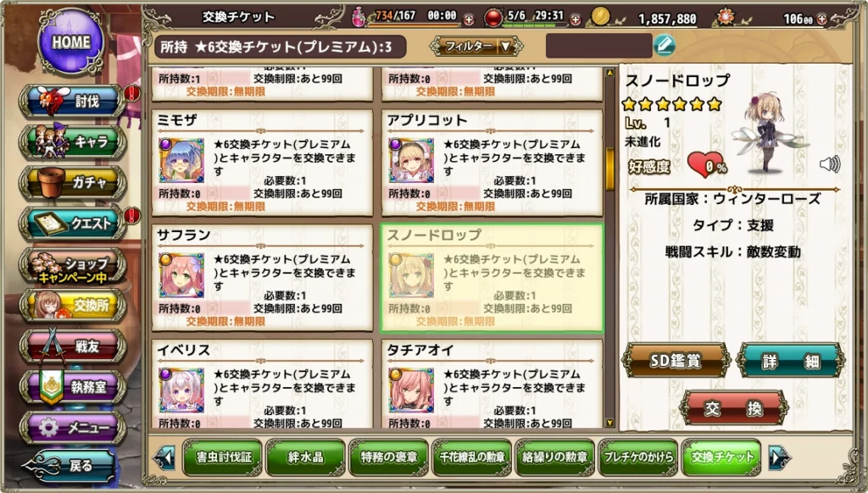Switch to 特務の褒章 tab
This screenshot has width=868, height=493.
tap(388, 457)
